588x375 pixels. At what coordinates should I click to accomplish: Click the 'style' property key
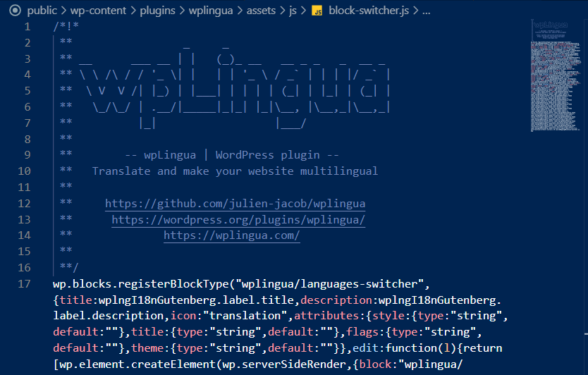tap(388, 316)
